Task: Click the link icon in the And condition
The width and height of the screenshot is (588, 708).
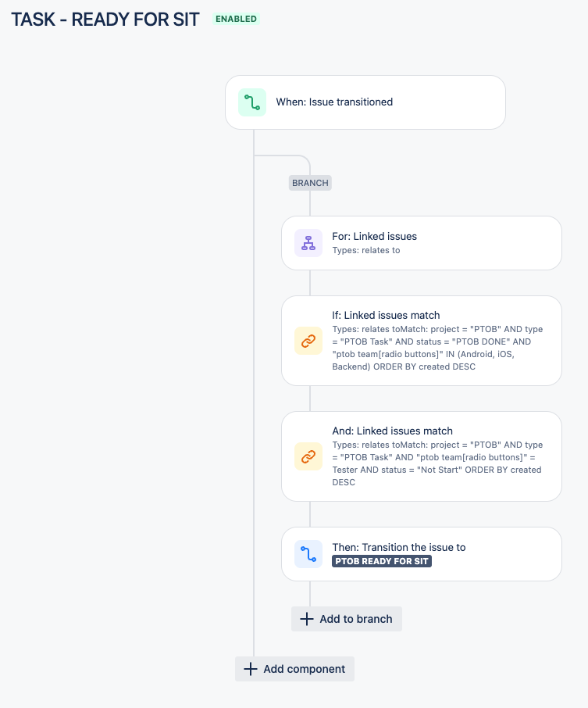Action: 308,456
